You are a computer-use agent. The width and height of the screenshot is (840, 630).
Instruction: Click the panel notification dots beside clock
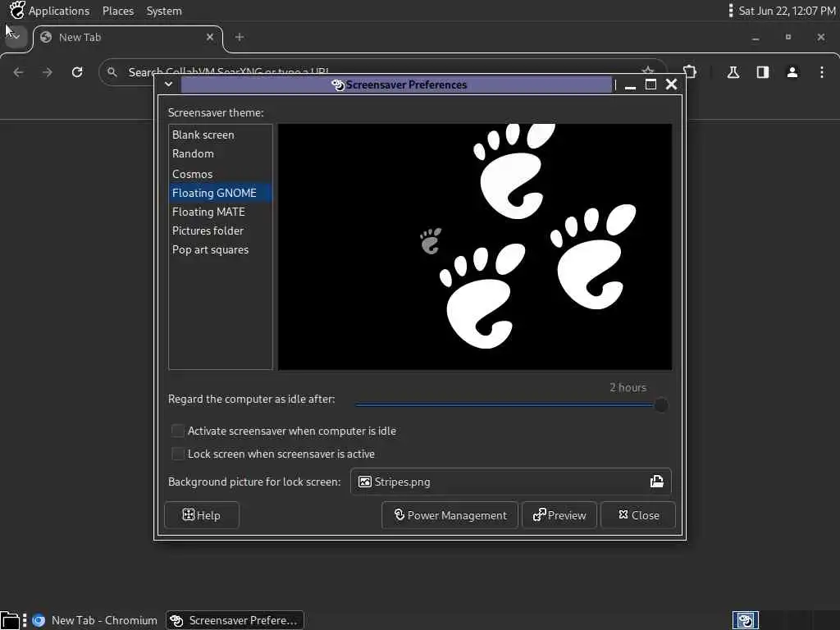pos(731,11)
